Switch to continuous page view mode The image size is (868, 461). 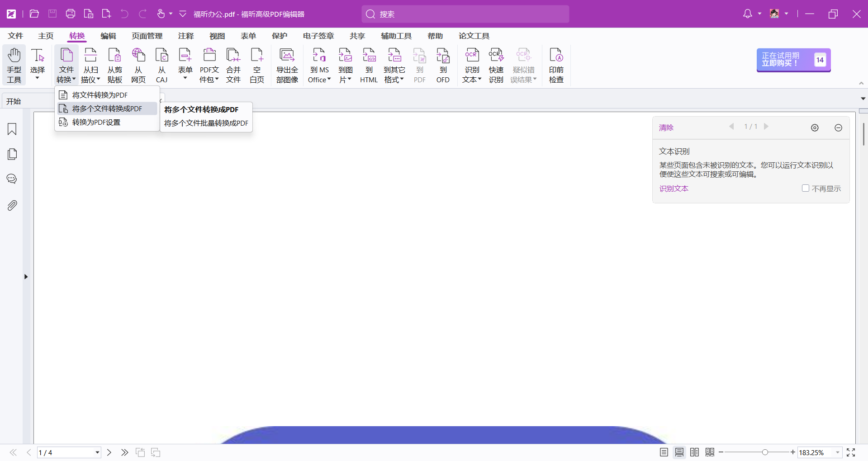tap(679, 452)
